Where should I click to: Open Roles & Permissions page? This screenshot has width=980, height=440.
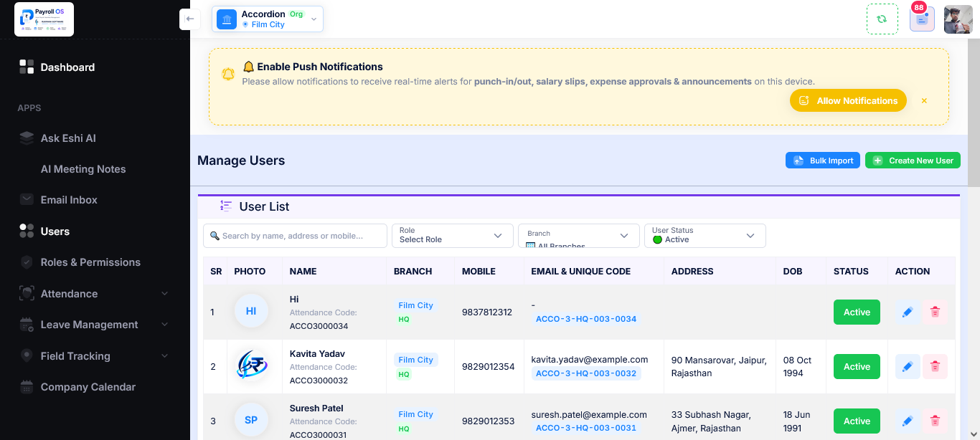pos(90,262)
